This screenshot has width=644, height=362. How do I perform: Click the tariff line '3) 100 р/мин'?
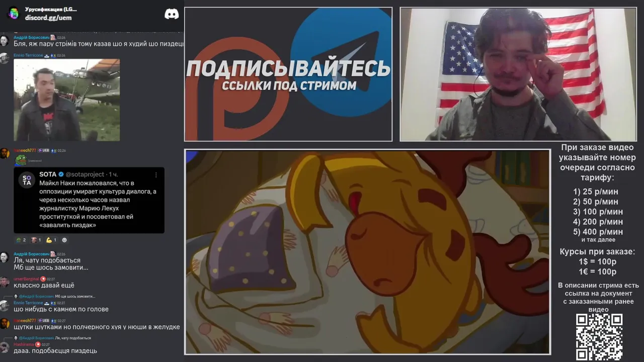click(598, 212)
